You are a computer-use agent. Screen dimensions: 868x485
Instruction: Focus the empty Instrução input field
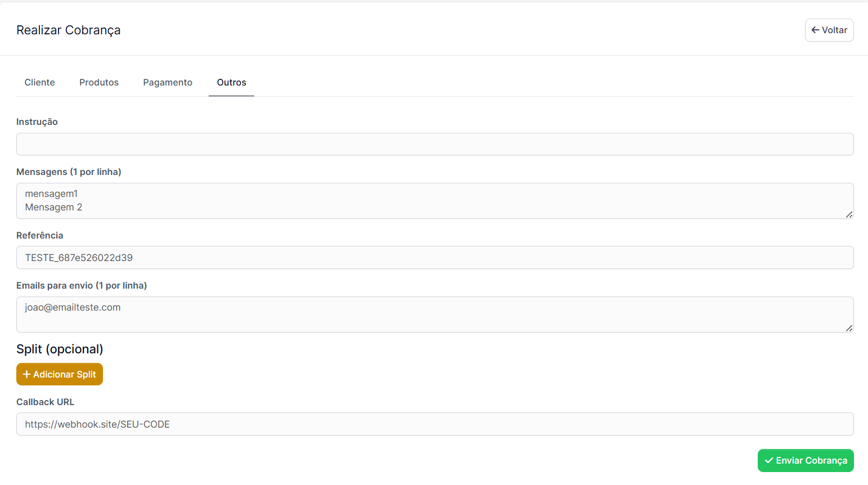click(x=434, y=144)
